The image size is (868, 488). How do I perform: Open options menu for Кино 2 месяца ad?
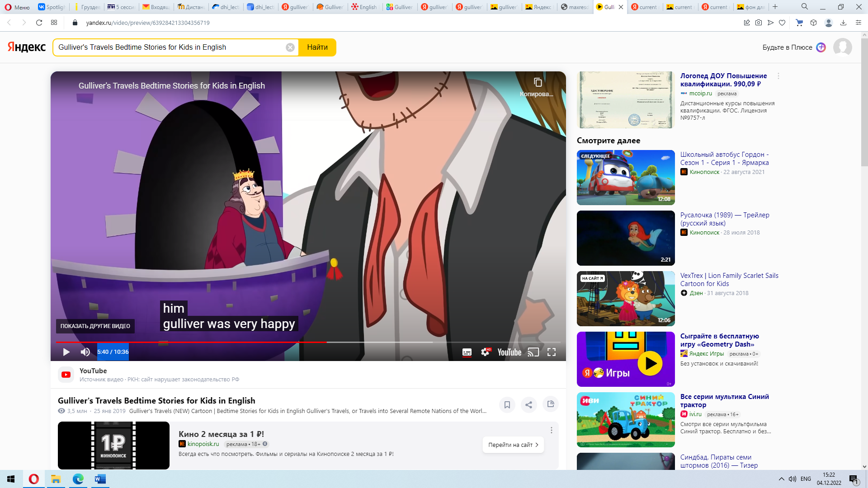coord(551,430)
